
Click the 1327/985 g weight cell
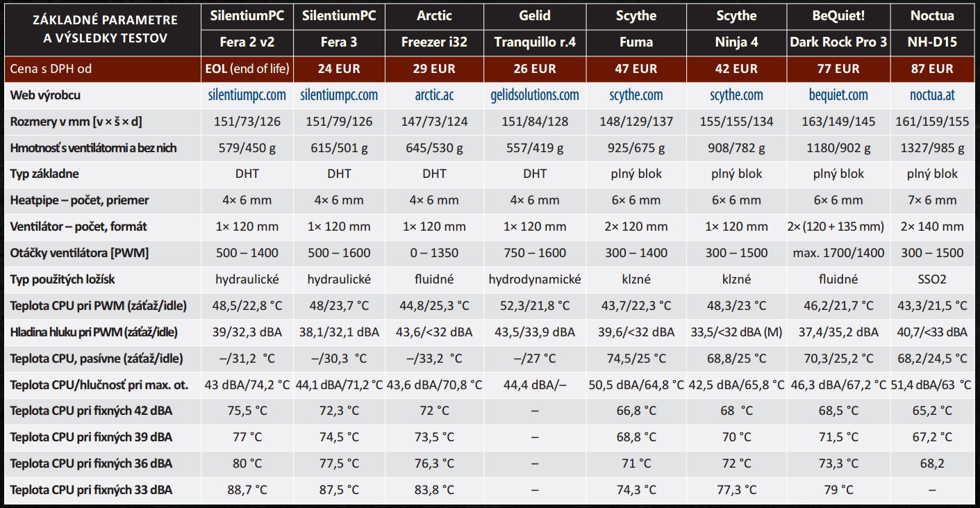(932, 148)
